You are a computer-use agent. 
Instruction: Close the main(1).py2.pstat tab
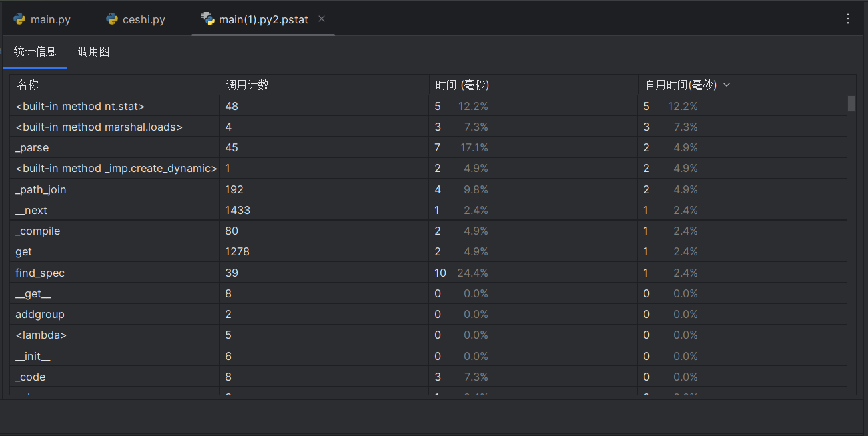click(322, 19)
